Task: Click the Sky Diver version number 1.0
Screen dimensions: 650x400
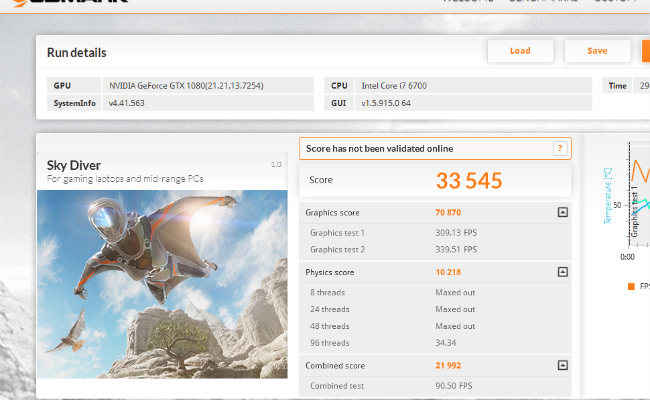Action: [276, 165]
